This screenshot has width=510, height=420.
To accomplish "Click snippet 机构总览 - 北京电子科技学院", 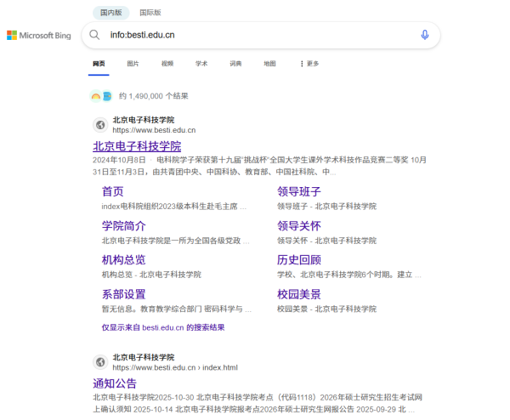I will click(x=151, y=275).
